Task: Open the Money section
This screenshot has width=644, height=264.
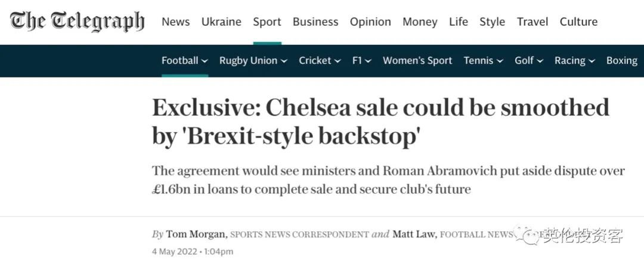Action: coord(420,22)
